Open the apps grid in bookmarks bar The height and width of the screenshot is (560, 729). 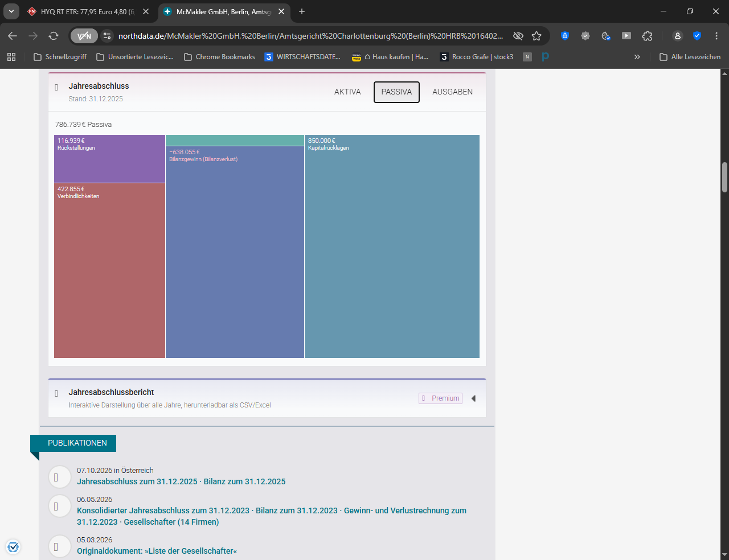11,57
